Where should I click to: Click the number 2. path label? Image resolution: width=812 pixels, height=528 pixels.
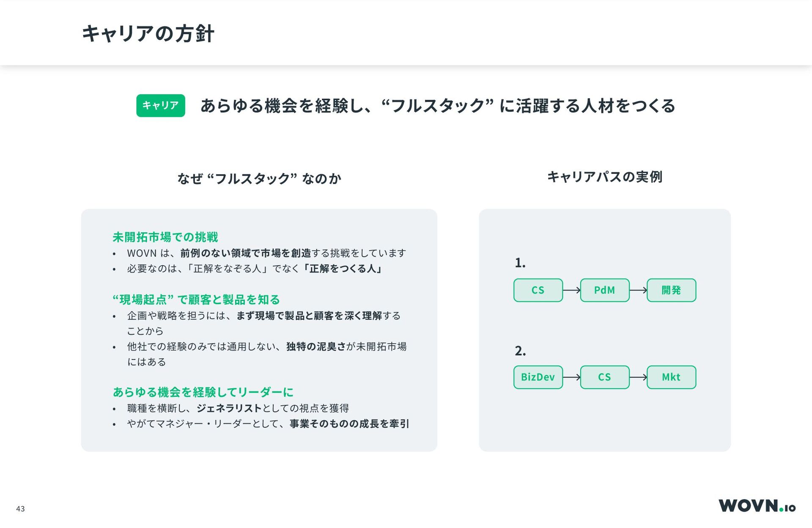(x=520, y=351)
